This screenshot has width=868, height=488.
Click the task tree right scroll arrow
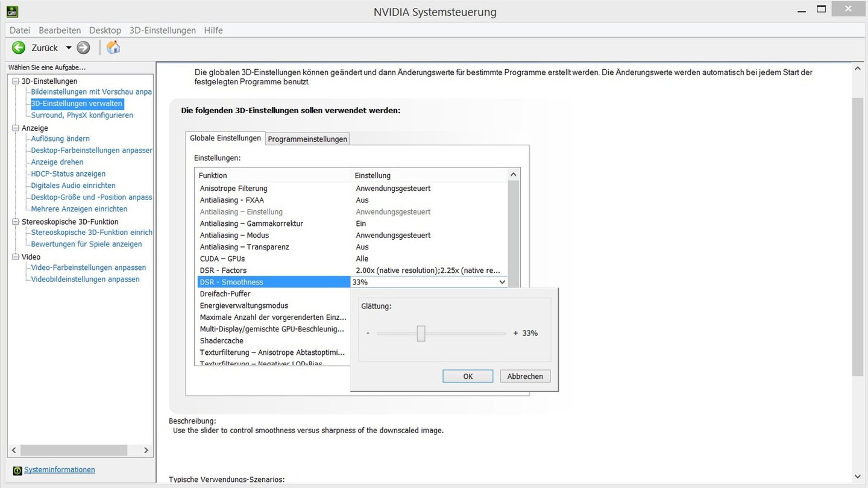146,450
